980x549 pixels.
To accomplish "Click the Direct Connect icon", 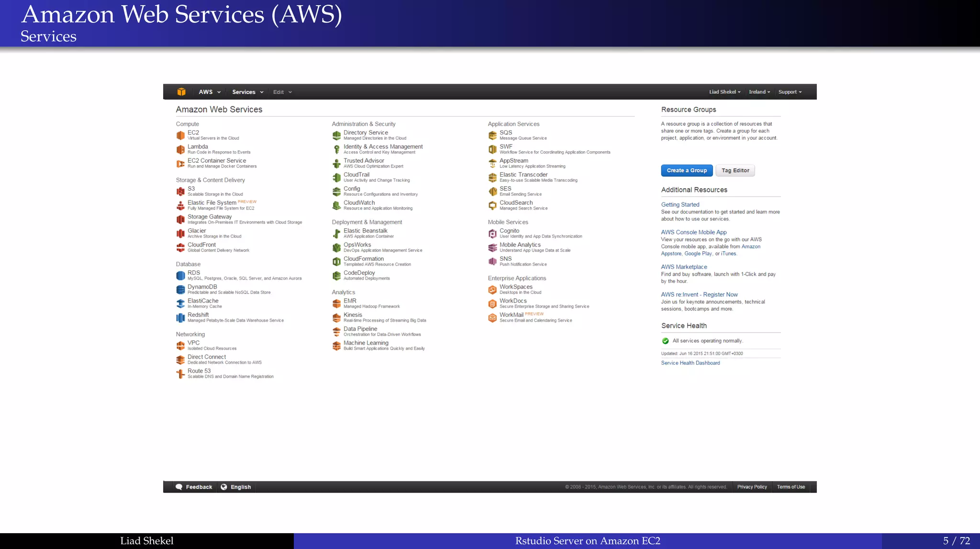I will 180,360.
